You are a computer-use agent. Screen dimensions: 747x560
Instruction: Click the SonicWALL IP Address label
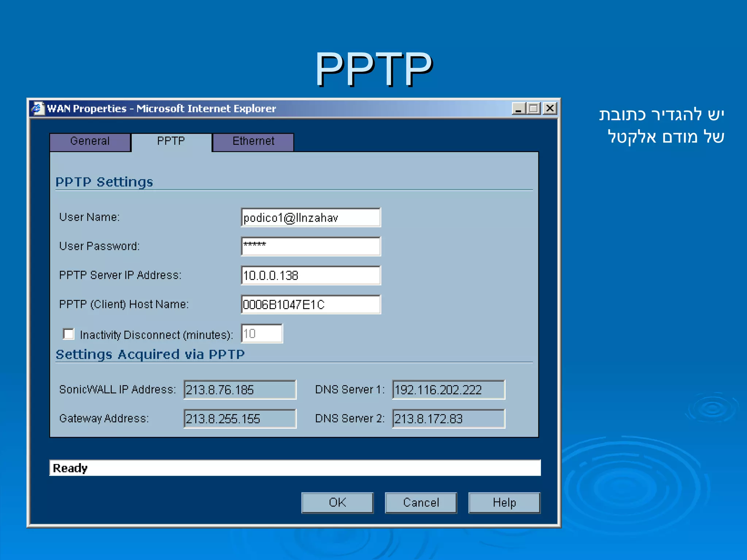(x=117, y=389)
